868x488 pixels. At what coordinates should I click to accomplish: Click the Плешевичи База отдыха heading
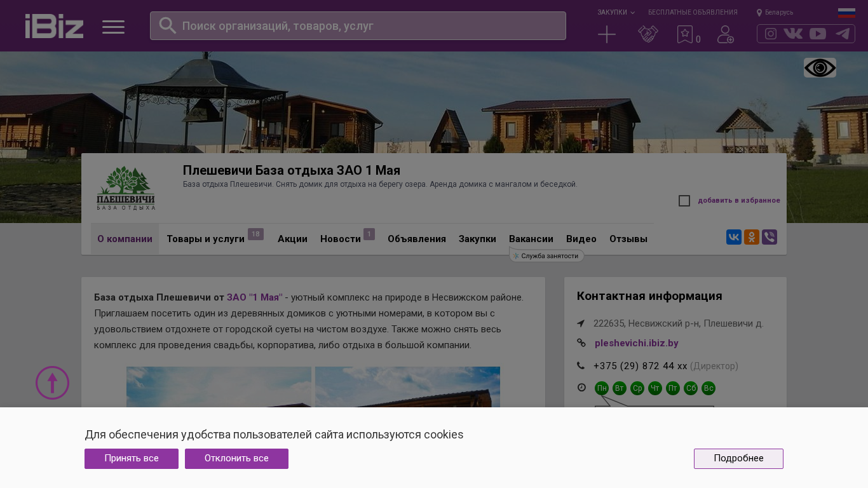[x=292, y=170]
